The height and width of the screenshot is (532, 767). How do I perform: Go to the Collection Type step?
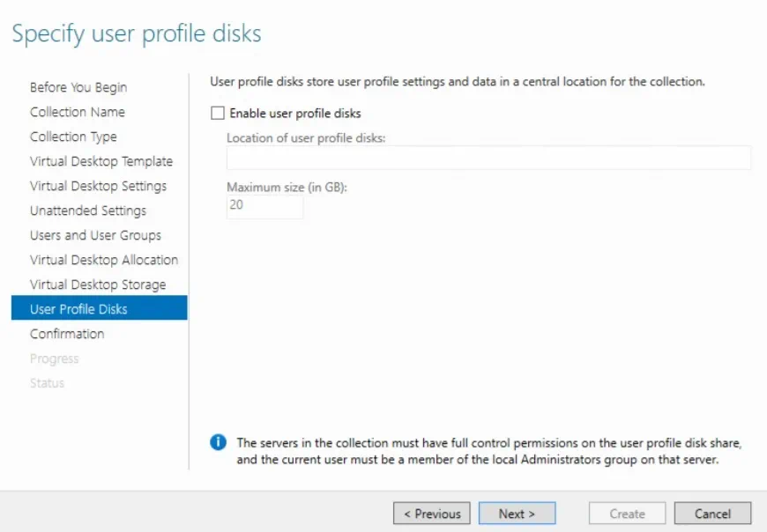pyautogui.click(x=73, y=137)
